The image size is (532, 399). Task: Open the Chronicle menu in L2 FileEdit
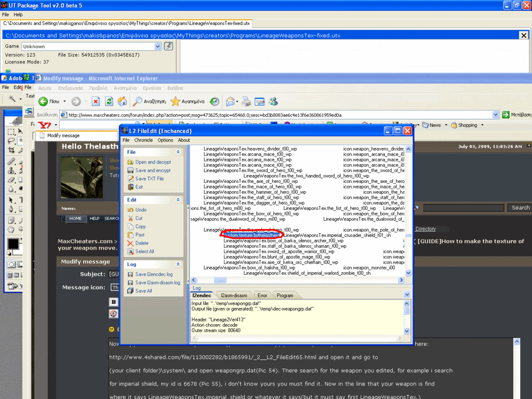[143, 140]
